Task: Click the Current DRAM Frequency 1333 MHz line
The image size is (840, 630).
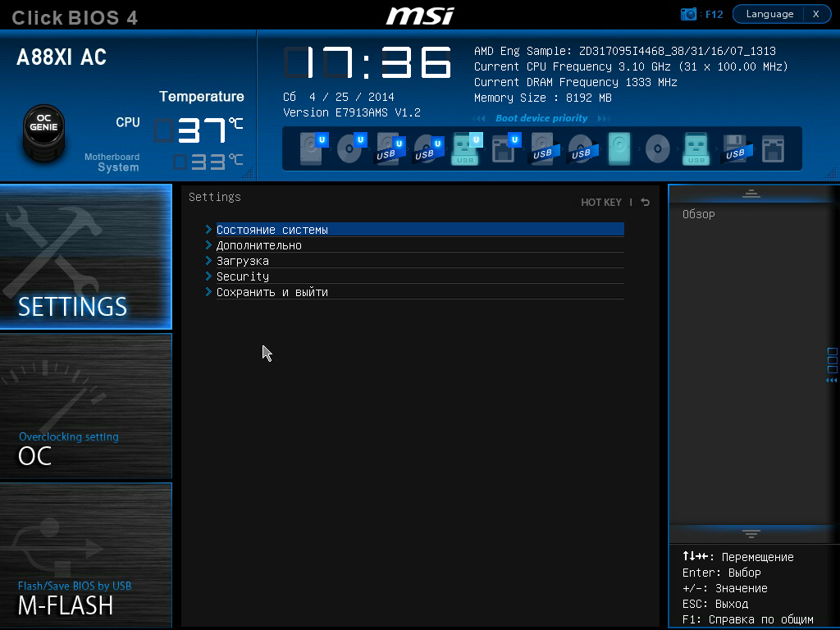Action: tap(575, 82)
